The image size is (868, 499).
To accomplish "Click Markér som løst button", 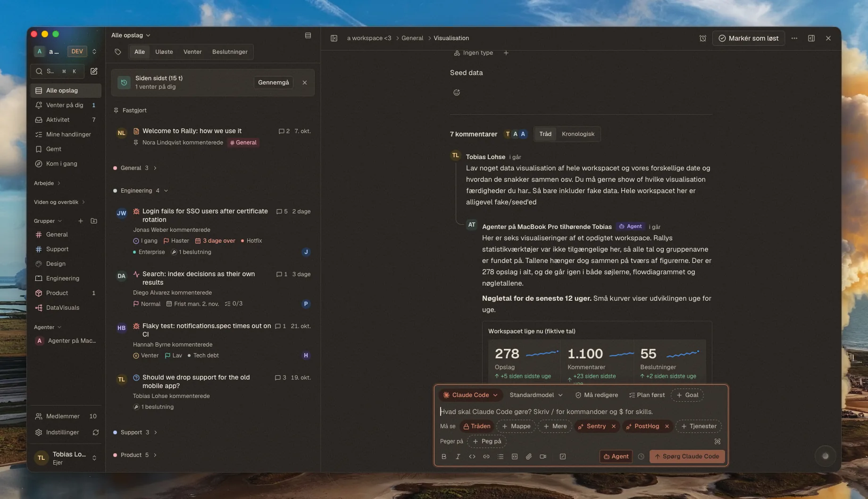I will pos(749,38).
